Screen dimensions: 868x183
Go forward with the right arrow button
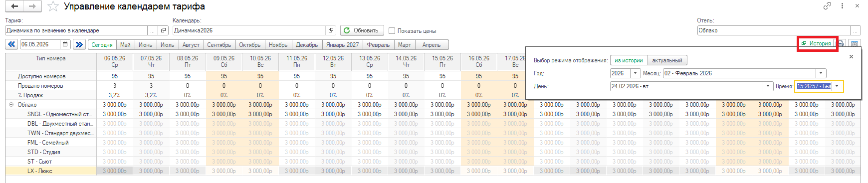click(x=32, y=6)
